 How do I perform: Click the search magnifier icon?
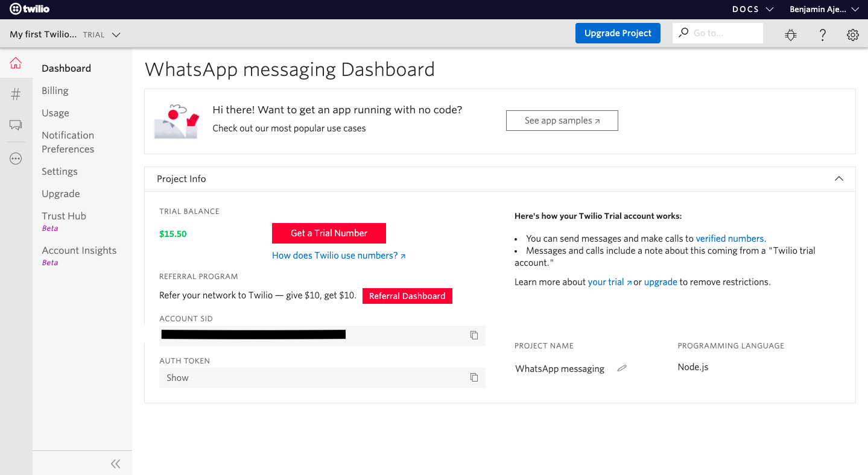(x=683, y=33)
